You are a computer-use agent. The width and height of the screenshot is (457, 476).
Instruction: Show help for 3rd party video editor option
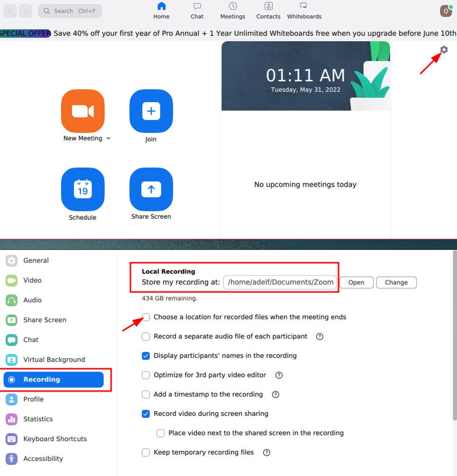[x=279, y=375]
